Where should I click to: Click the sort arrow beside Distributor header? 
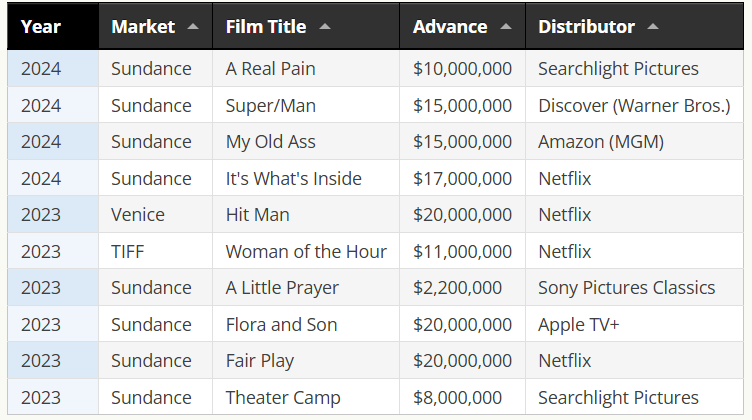pyautogui.click(x=653, y=26)
